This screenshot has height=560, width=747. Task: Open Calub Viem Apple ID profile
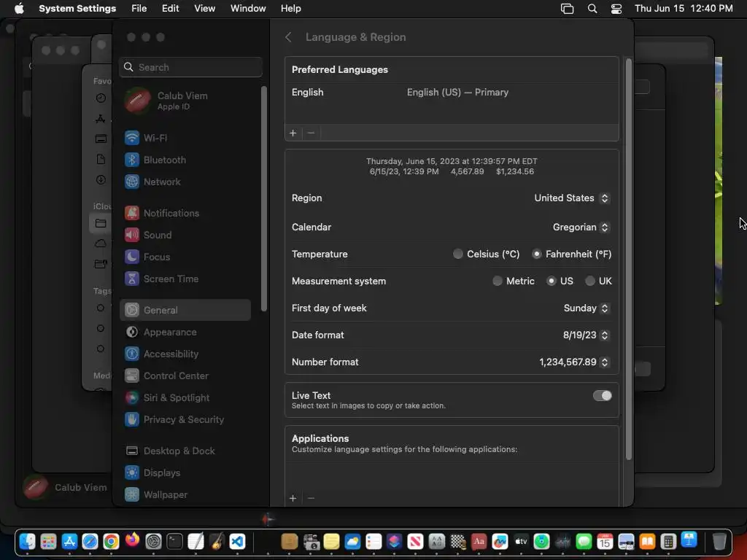coord(185,101)
